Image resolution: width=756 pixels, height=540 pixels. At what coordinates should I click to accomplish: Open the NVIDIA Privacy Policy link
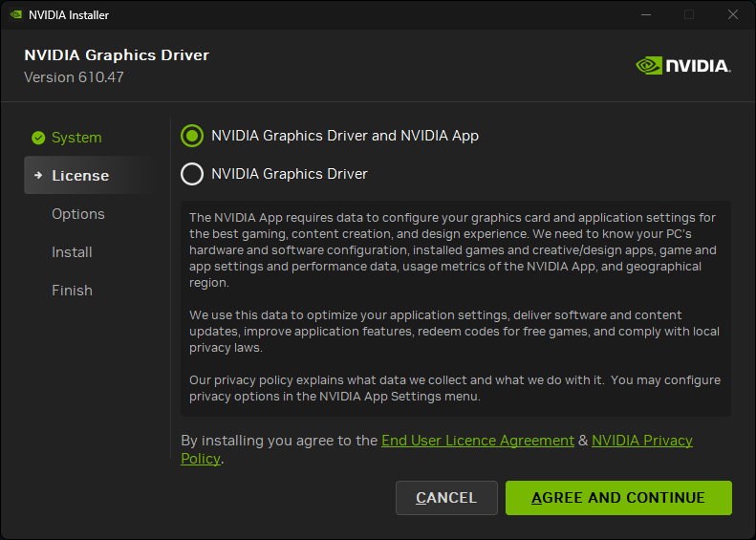click(x=641, y=441)
